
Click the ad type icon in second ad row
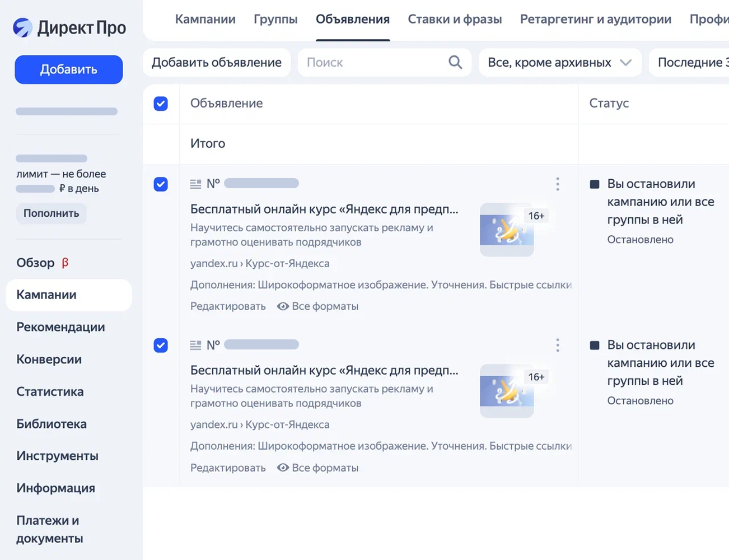point(195,345)
